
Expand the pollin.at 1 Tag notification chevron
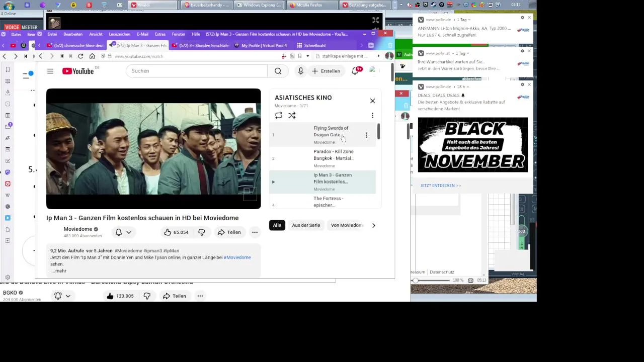pyautogui.click(x=467, y=53)
